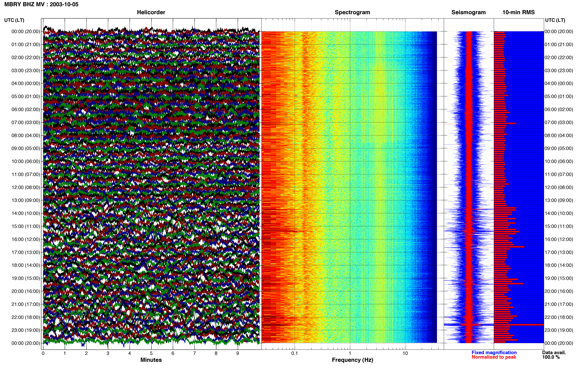Click left time label '07:00 (03:00)'
The width and height of the screenshot is (588, 368).
(x=26, y=122)
